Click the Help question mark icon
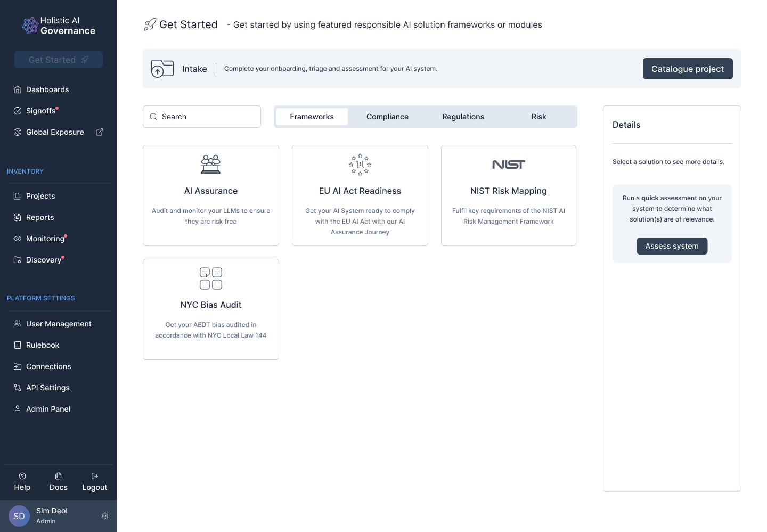The width and height of the screenshot is (767, 532). pyautogui.click(x=22, y=476)
